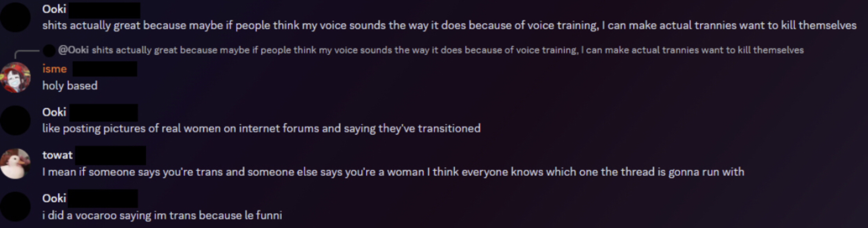The width and height of the screenshot is (868, 228).
Task: Open Ooki's dark avatar on the top message
Action: (x=15, y=17)
